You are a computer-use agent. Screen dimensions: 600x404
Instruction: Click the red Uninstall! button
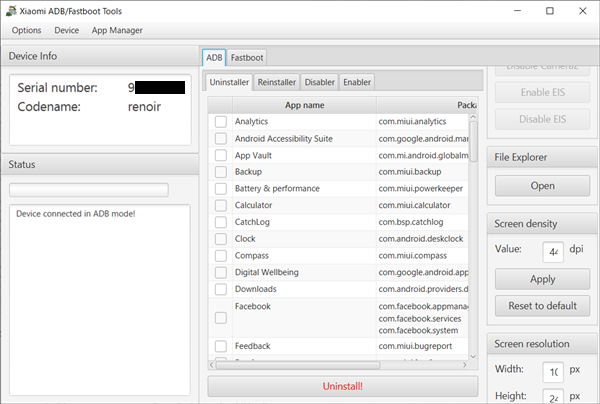pyautogui.click(x=343, y=386)
